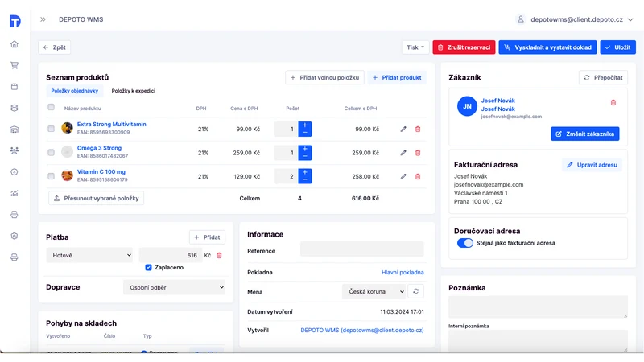Image resolution: width=644 pixels, height=362 pixels.
Task: Click Změnit zákazníka button
Action: (x=585, y=134)
